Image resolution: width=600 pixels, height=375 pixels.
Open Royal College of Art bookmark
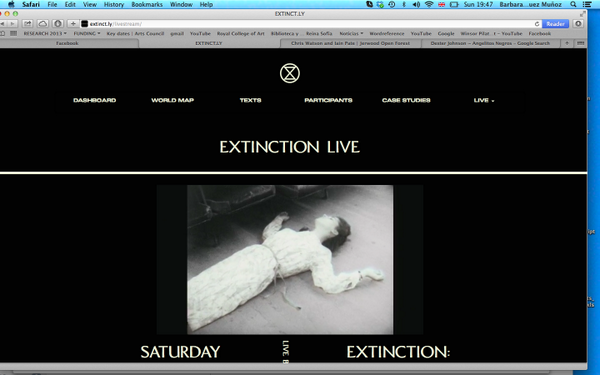tap(241, 34)
